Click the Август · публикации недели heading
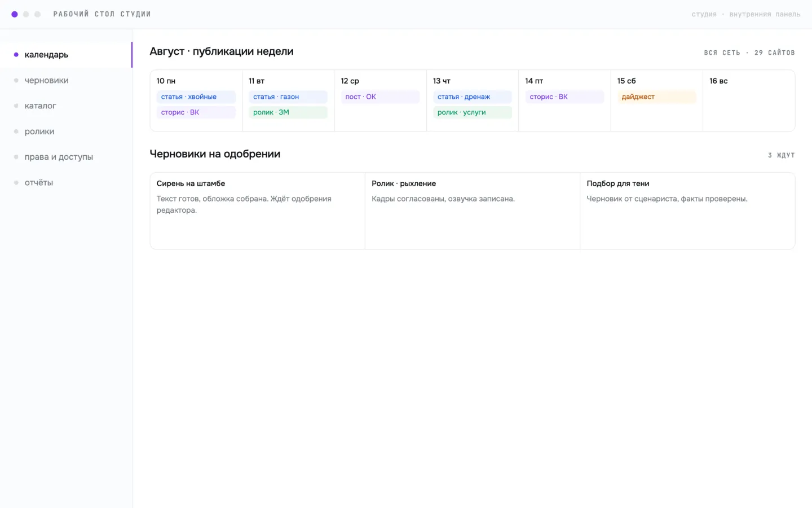The height and width of the screenshot is (508, 812). (222, 51)
